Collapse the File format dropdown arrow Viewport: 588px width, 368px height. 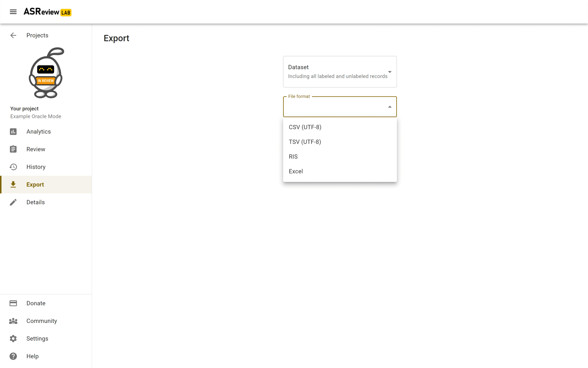coord(390,107)
